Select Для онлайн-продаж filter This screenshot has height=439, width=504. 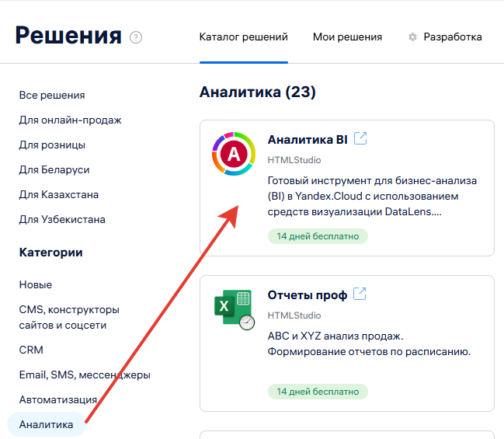[70, 120]
